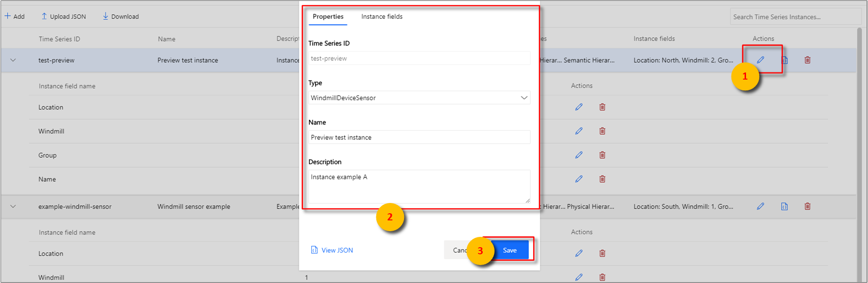Click the edit pencil for test-preview instance
The width and height of the screenshot is (868, 283).
[x=760, y=60]
